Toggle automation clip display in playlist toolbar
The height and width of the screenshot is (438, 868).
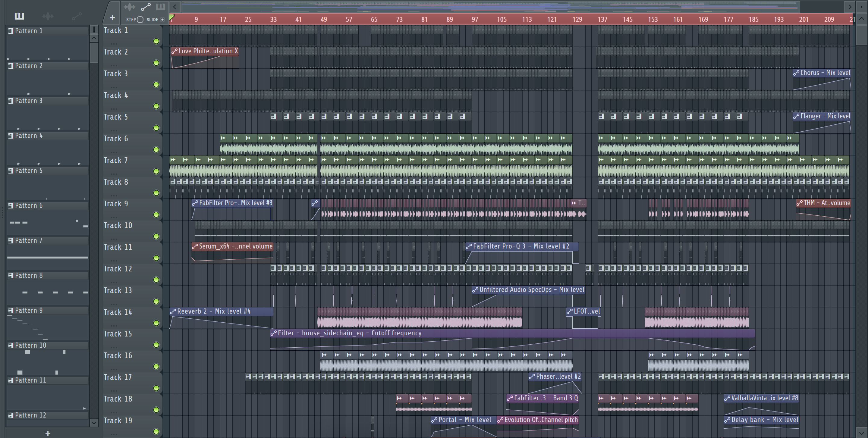(146, 7)
